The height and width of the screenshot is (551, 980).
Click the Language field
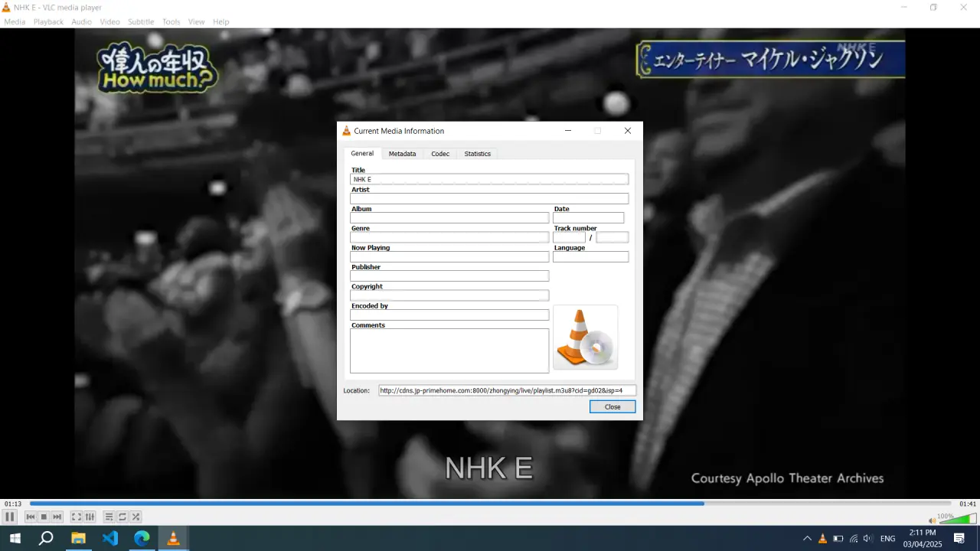tap(590, 257)
